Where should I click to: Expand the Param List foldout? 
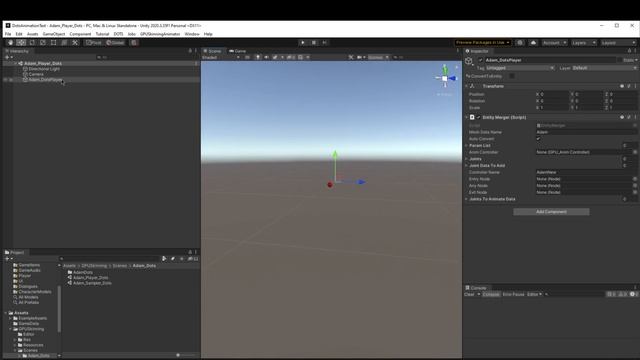467,145
